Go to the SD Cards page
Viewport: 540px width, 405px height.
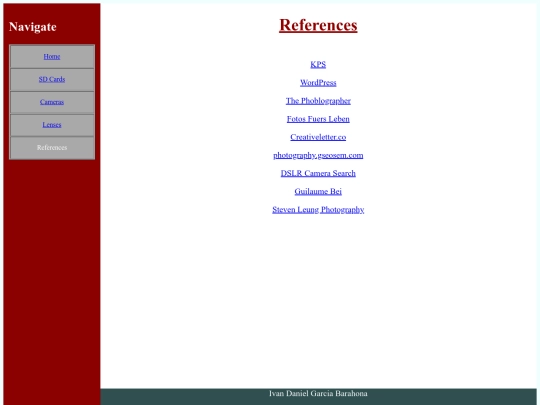pyautogui.click(x=52, y=79)
